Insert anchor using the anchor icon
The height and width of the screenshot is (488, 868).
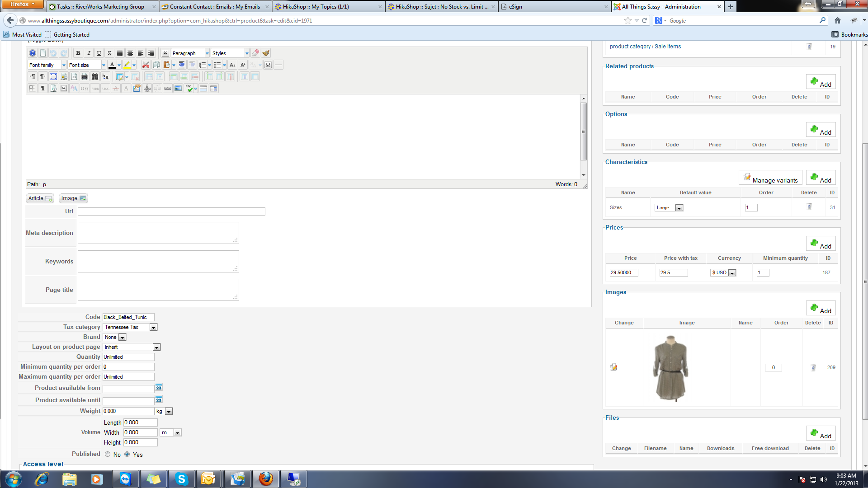147,89
